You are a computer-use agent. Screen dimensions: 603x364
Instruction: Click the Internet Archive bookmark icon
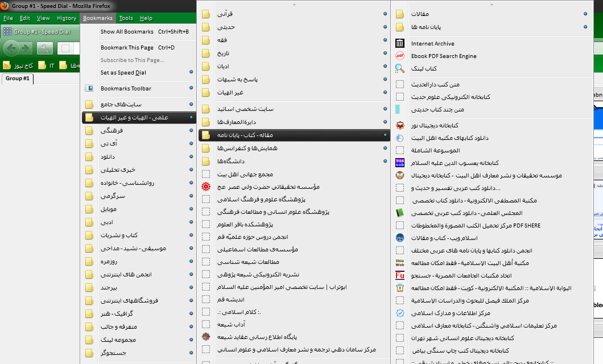(x=400, y=43)
